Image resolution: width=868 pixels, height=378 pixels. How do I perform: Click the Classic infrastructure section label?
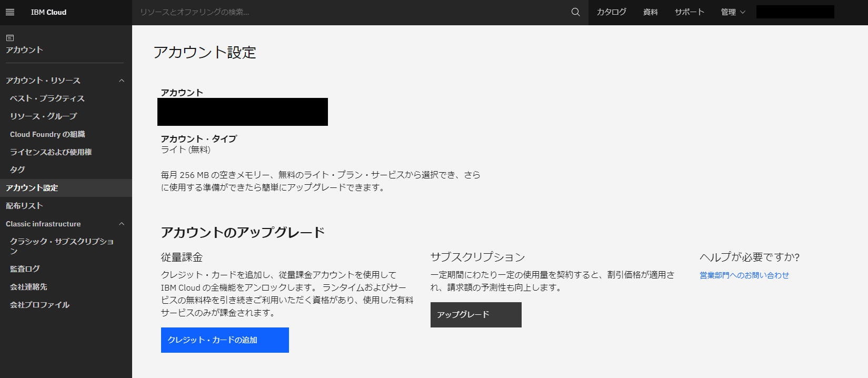click(x=43, y=224)
